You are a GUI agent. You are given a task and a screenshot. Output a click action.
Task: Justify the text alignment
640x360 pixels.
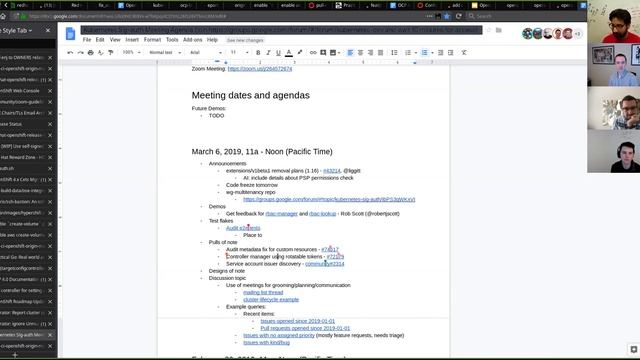[x=380, y=53]
